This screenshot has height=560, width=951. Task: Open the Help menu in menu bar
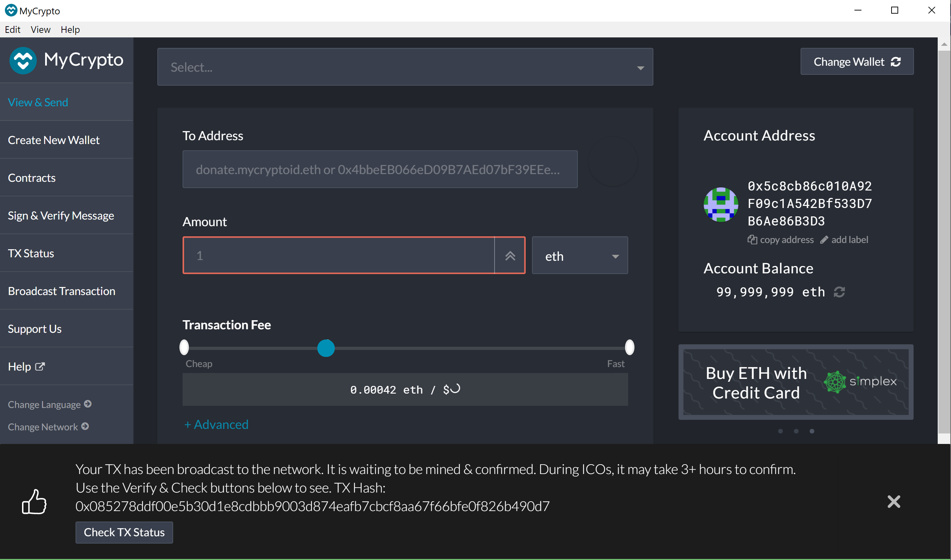click(x=70, y=29)
